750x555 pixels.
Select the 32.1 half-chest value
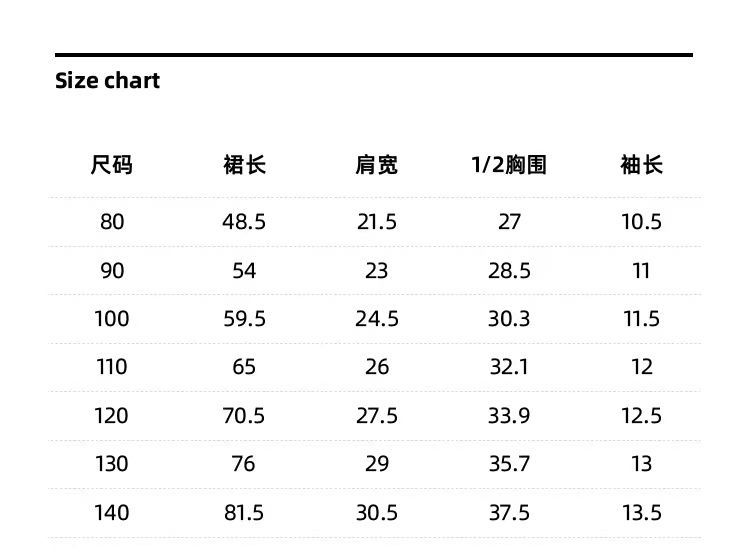coord(509,367)
